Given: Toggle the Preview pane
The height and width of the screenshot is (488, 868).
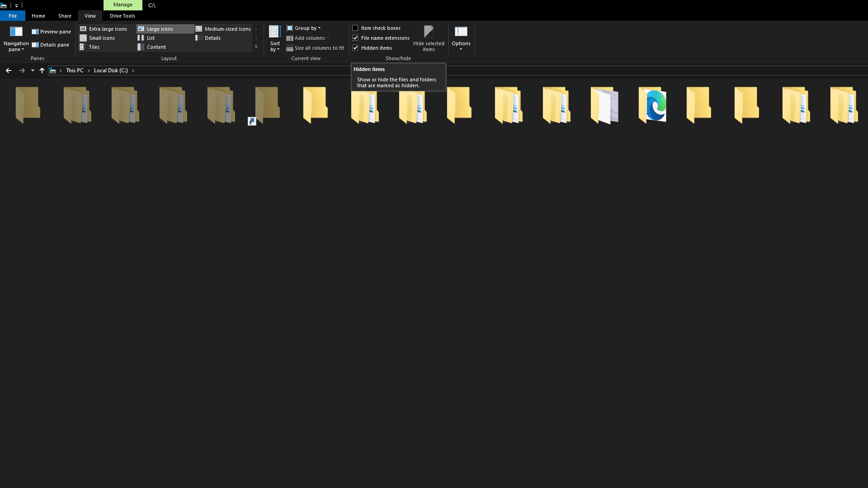Looking at the screenshot, I should click(51, 32).
